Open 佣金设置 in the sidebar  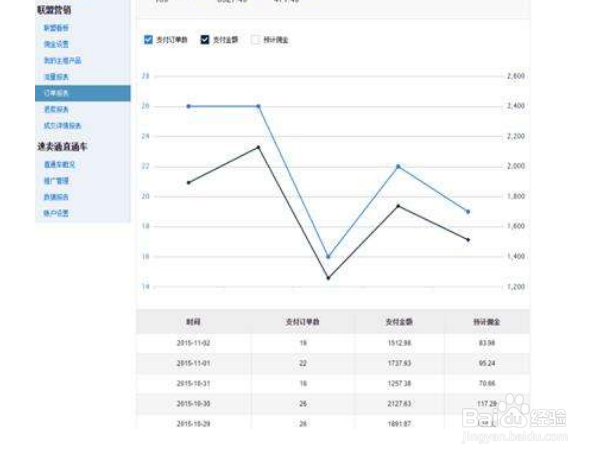56,44
